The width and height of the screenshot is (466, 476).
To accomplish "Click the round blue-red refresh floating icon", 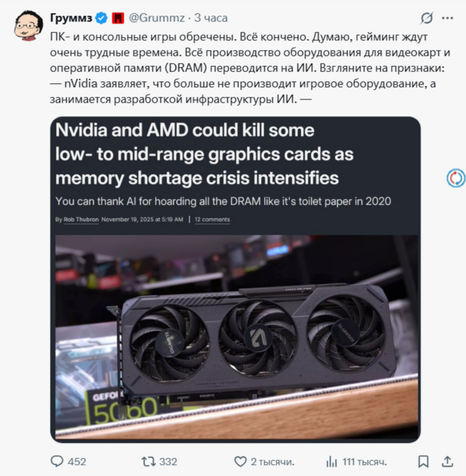I will coord(456,178).
